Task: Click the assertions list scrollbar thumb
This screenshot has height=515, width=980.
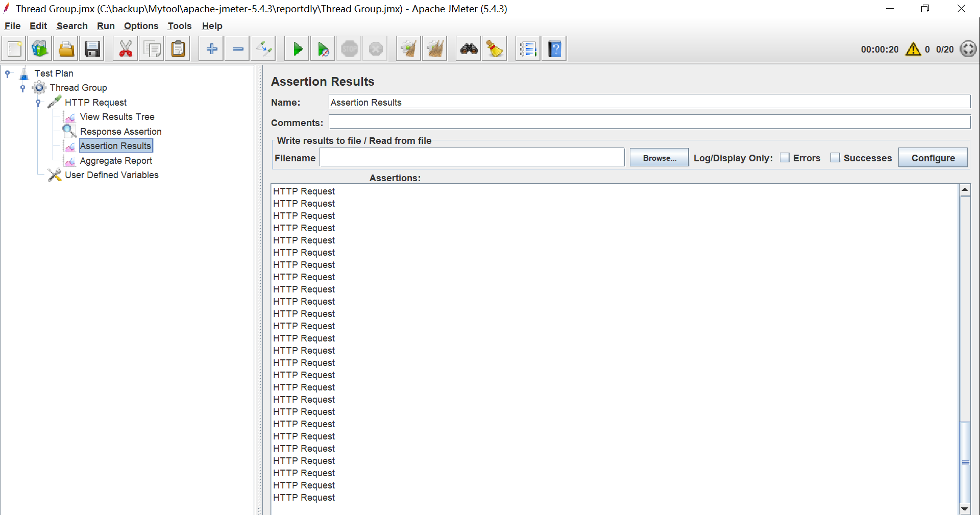Action: (x=965, y=462)
